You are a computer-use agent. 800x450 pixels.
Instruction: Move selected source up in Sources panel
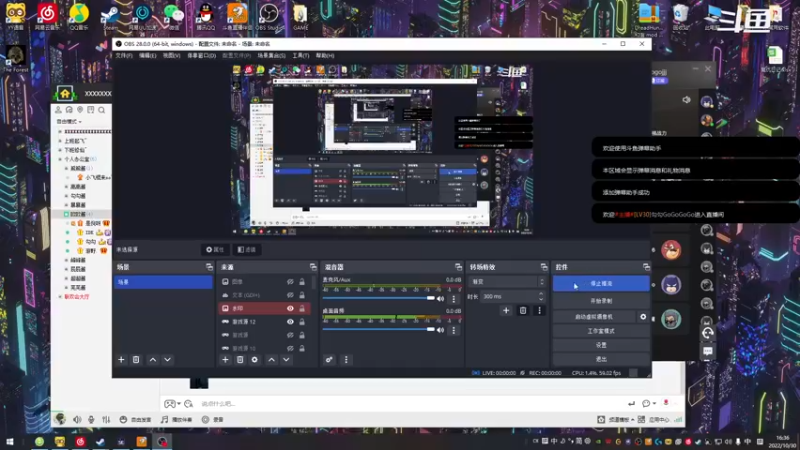click(271, 360)
